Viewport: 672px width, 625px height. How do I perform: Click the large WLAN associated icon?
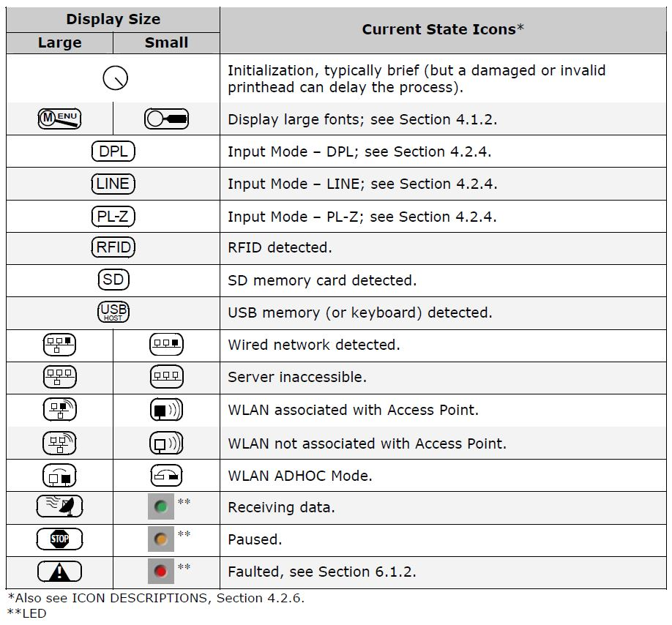click(x=59, y=410)
